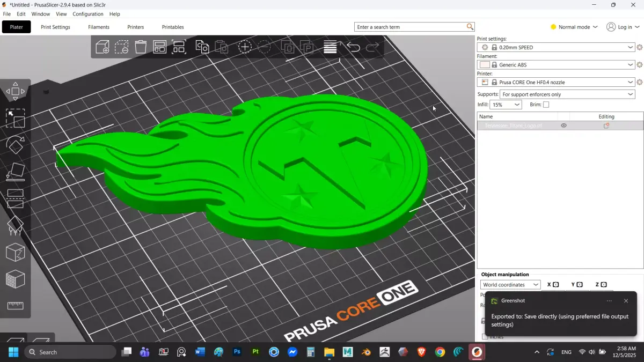The image size is (644, 362).
Task: Open the Supports dropdown
Action: 568,94
